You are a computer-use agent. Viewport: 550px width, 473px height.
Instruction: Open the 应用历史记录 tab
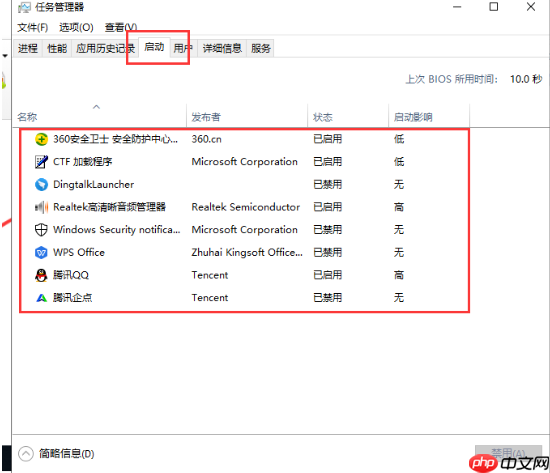(105, 48)
